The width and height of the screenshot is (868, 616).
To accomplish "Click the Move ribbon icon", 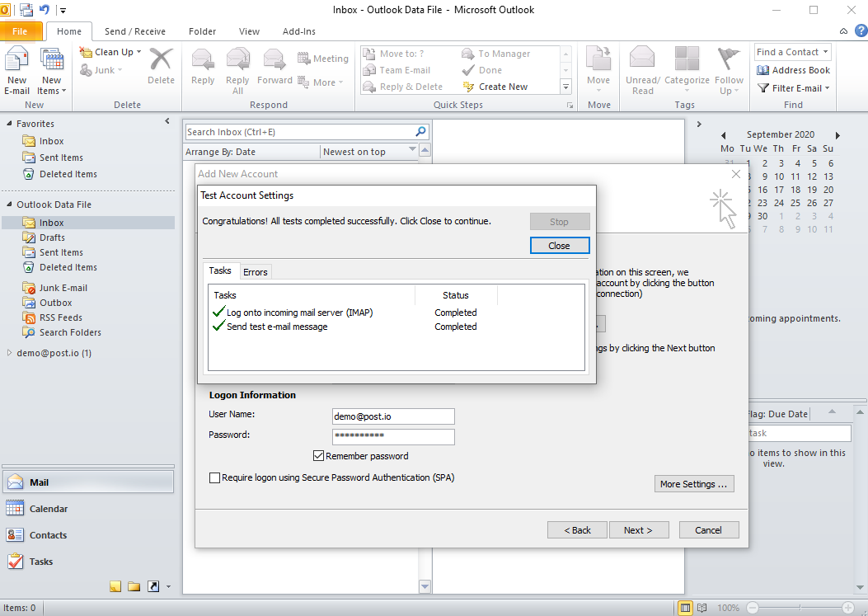I will [598, 59].
